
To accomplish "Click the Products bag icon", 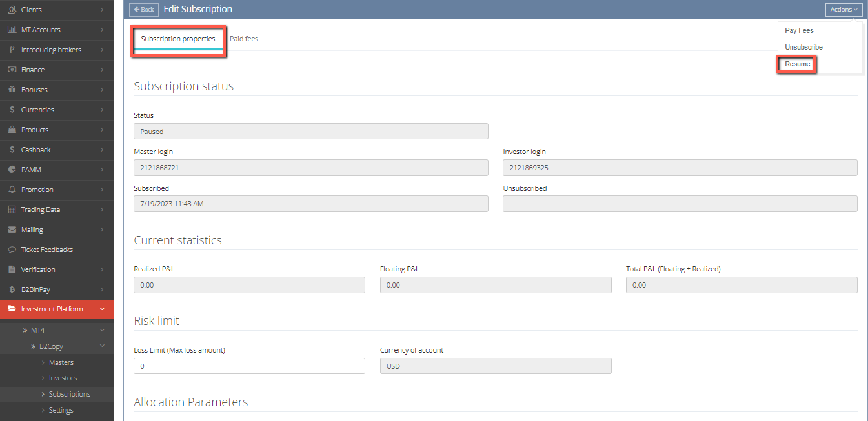I will pyautogui.click(x=12, y=130).
